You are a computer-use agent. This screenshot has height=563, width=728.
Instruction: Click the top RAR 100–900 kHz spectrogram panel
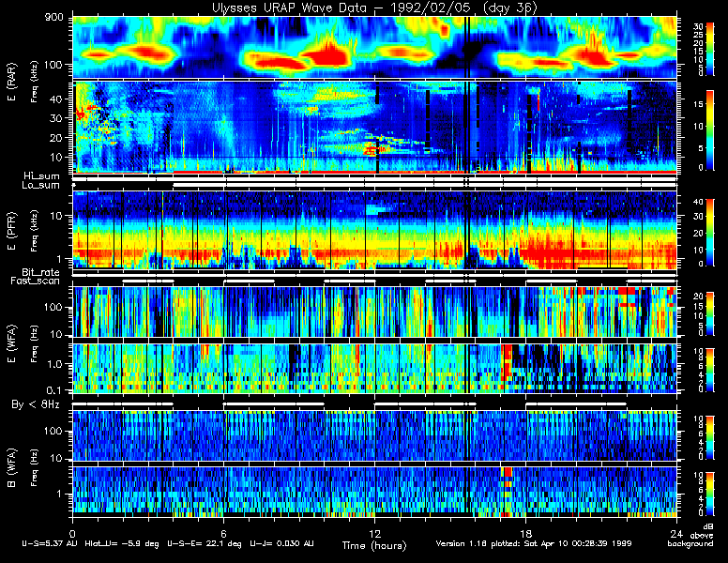coord(374,47)
